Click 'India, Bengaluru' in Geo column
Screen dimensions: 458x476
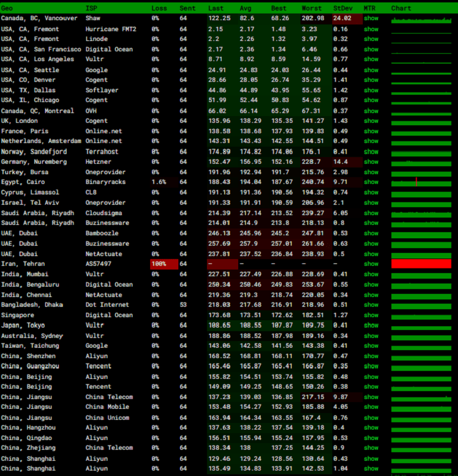[x=30, y=285]
